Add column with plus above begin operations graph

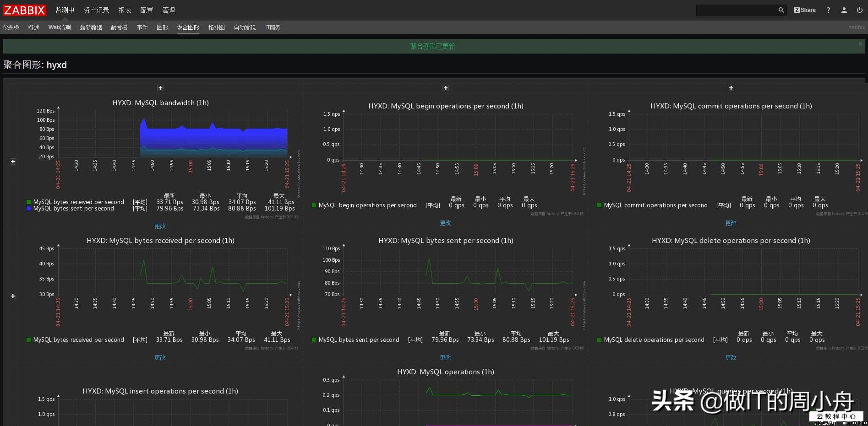click(x=446, y=88)
